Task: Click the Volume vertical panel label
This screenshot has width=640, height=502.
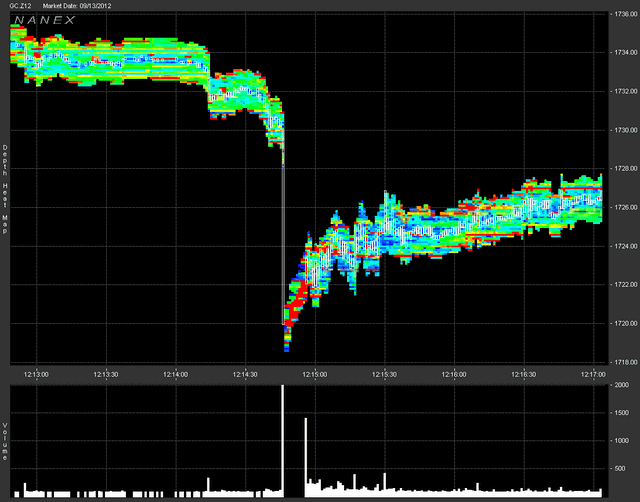Action: point(5,442)
